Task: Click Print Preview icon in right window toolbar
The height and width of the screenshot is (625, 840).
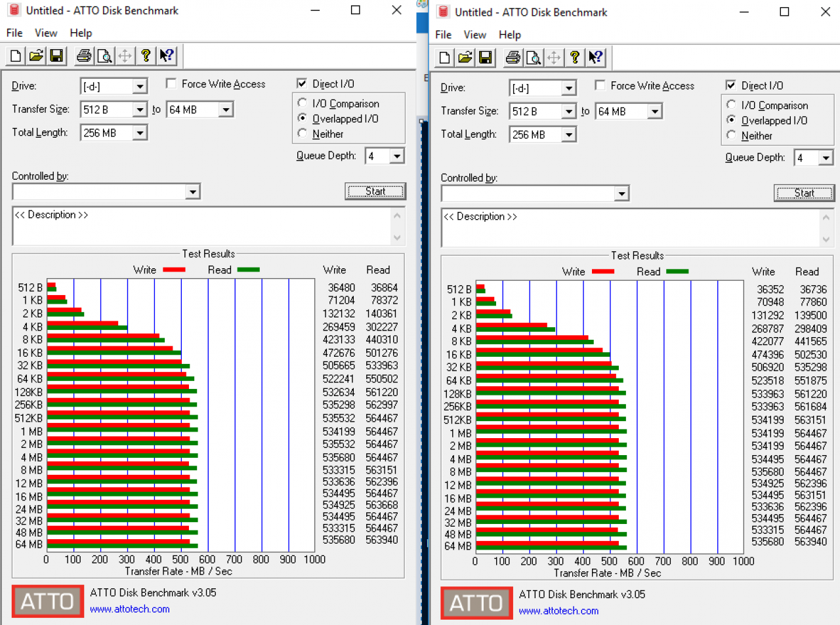Action: pyautogui.click(x=534, y=58)
